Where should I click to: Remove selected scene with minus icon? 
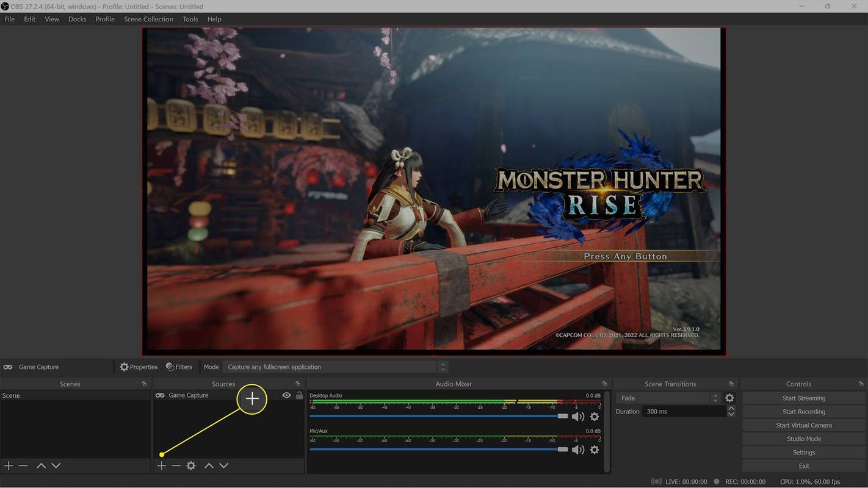(23, 465)
